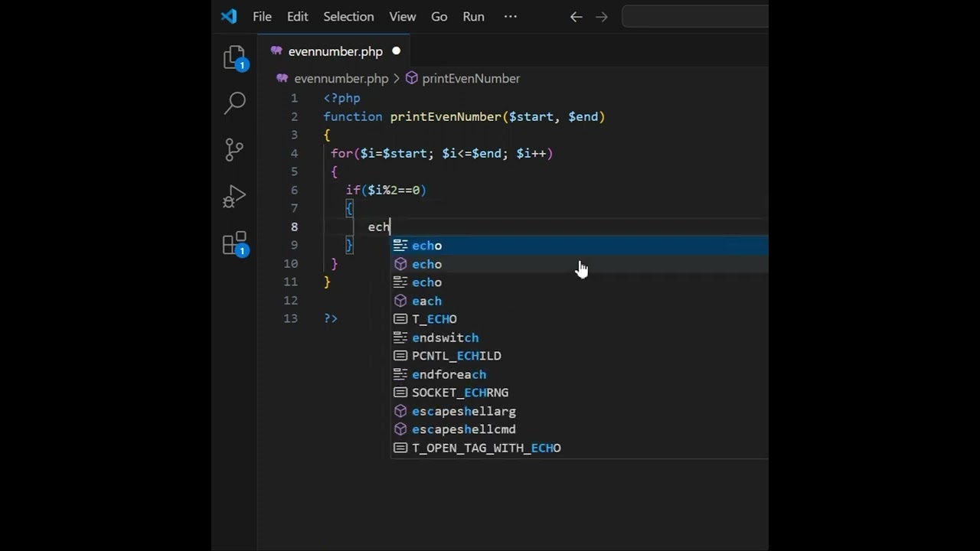Click the PHP file icon in the breadcrumb

point(282,78)
